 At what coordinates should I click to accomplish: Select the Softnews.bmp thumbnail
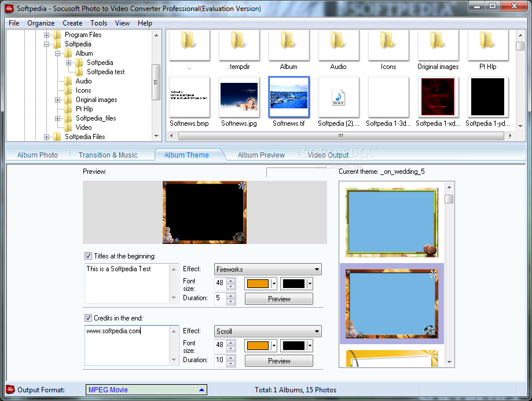point(189,97)
